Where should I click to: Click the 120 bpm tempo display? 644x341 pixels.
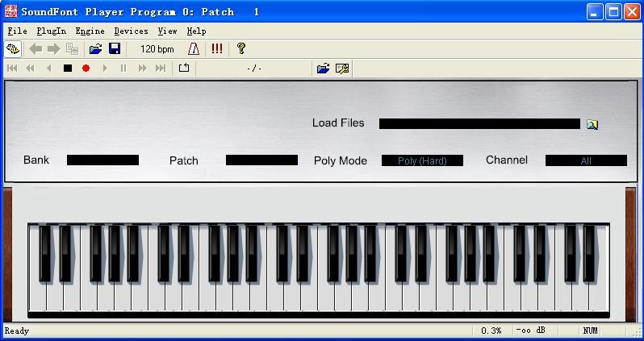point(157,49)
